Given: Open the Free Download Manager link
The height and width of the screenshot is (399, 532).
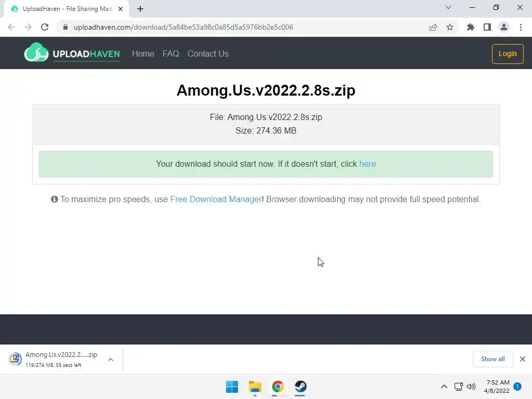Looking at the screenshot, I should click(x=216, y=199).
